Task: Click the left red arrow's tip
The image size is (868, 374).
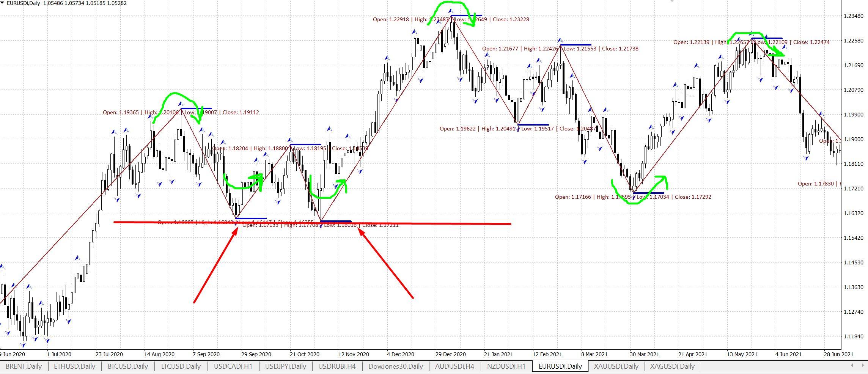Action: click(237, 228)
